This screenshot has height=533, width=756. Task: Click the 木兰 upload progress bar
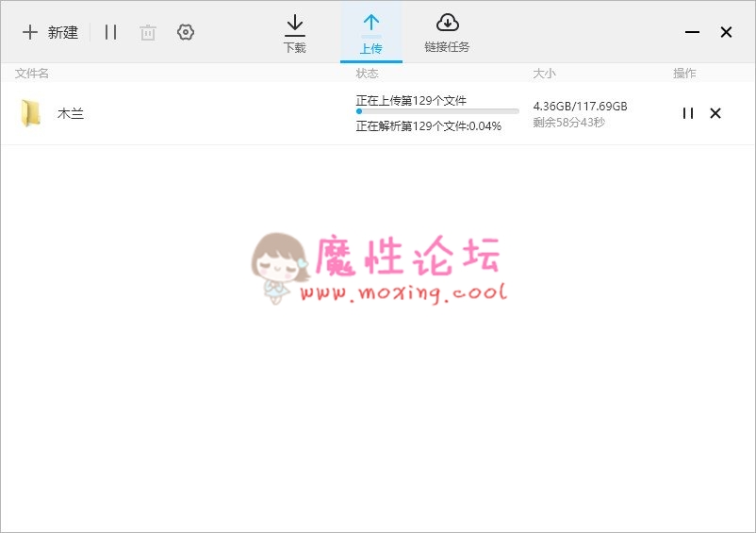tap(437, 111)
